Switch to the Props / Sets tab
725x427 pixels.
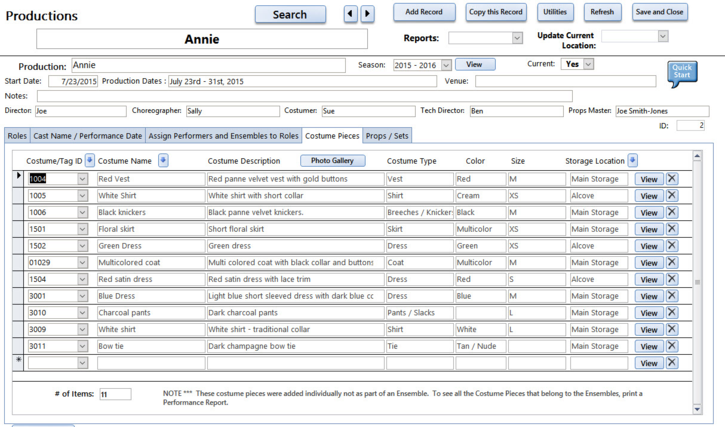387,136
